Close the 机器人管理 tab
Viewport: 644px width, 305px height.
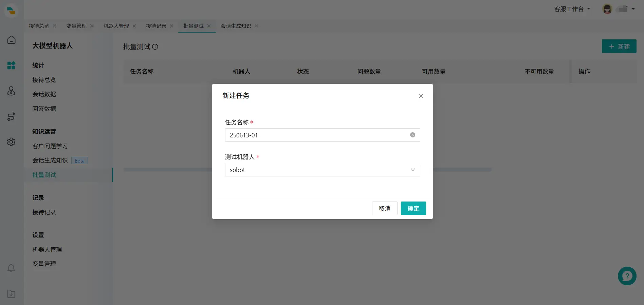tap(134, 26)
